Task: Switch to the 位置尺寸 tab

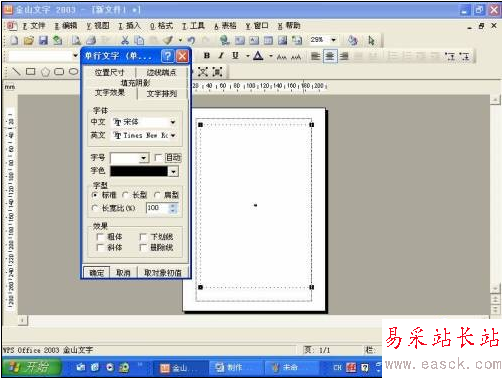Action: [x=110, y=72]
